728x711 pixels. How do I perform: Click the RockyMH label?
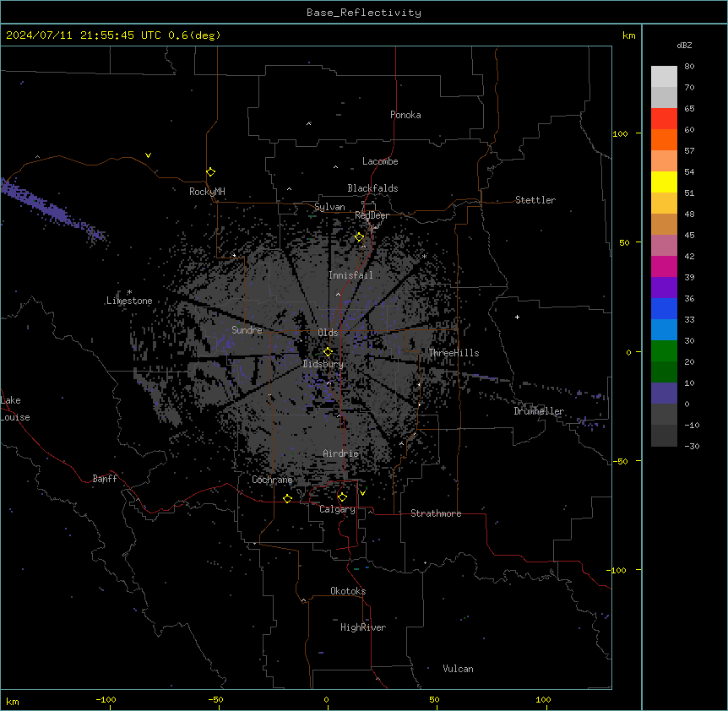pyautogui.click(x=207, y=192)
